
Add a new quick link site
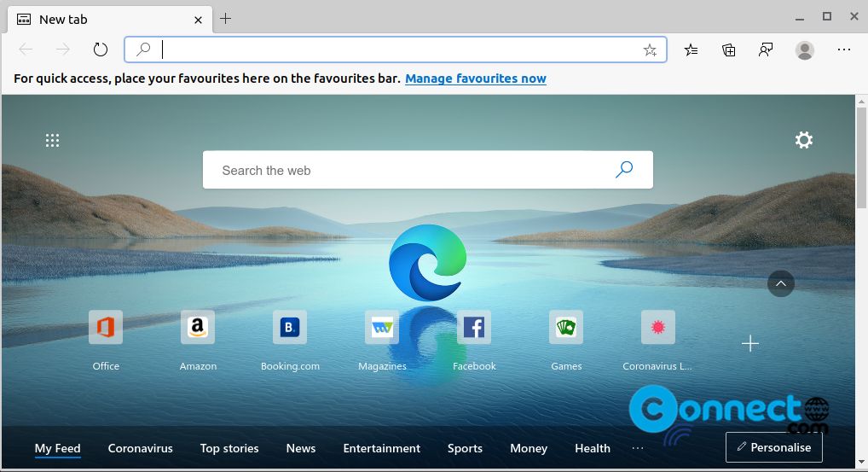click(x=750, y=343)
